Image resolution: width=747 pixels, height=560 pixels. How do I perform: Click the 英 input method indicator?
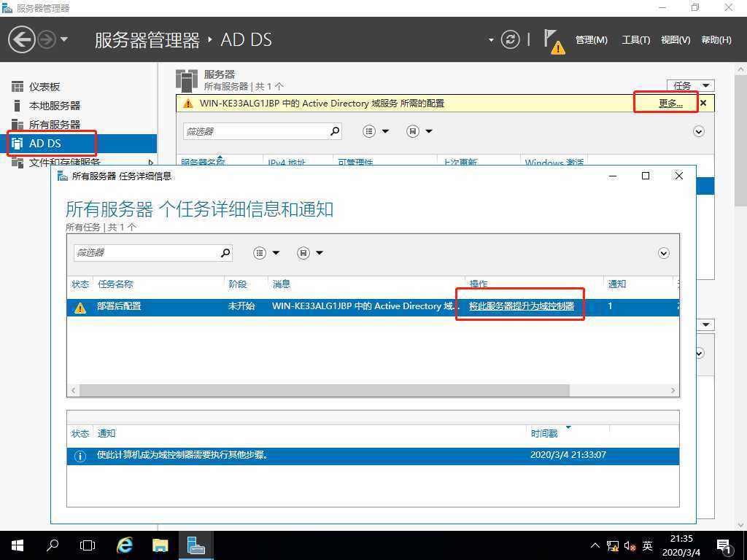point(647,545)
